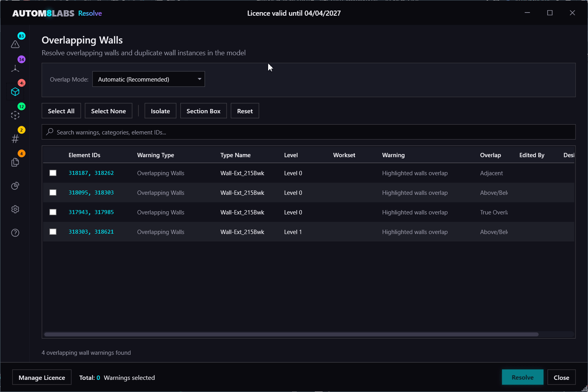This screenshot has width=588, height=392.
Task: Open the move tool panel with 12 badge
Action: [x=15, y=115]
